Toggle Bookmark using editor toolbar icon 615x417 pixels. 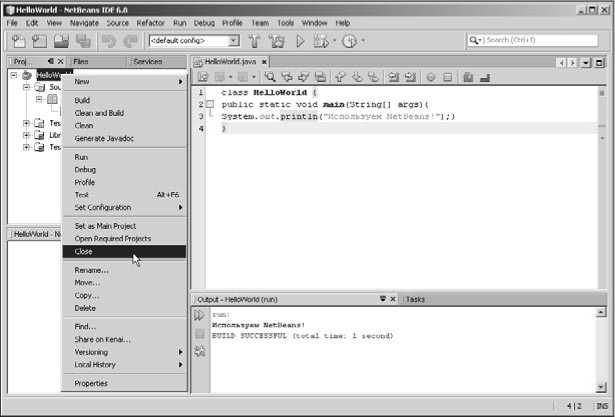373,77
